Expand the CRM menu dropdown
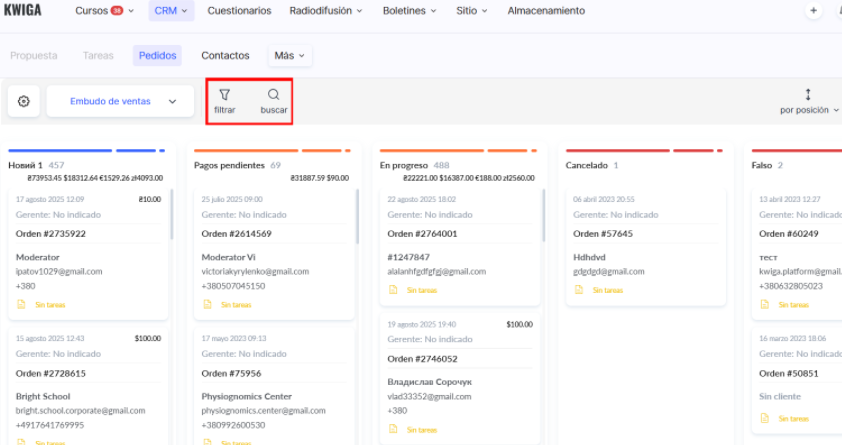The image size is (842, 445). click(x=171, y=11)
